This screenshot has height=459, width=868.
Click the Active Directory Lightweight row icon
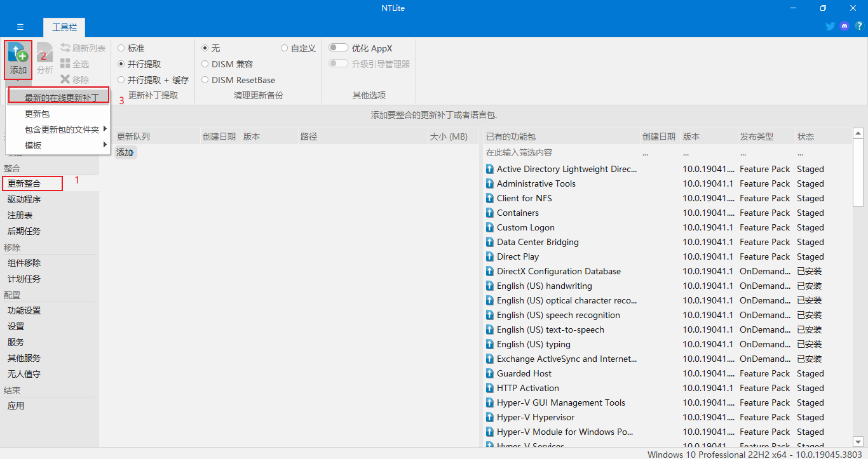[490, 169]
